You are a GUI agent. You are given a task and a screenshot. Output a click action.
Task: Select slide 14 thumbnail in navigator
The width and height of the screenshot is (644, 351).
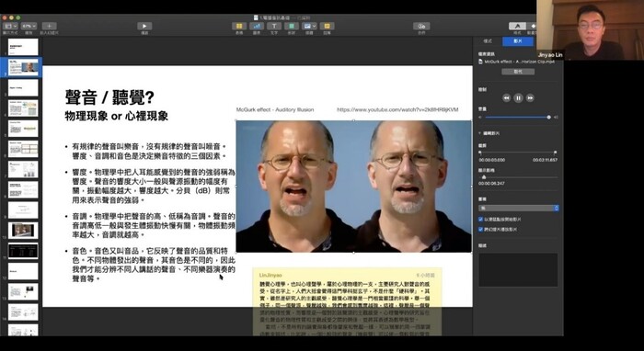coord(23,312)
